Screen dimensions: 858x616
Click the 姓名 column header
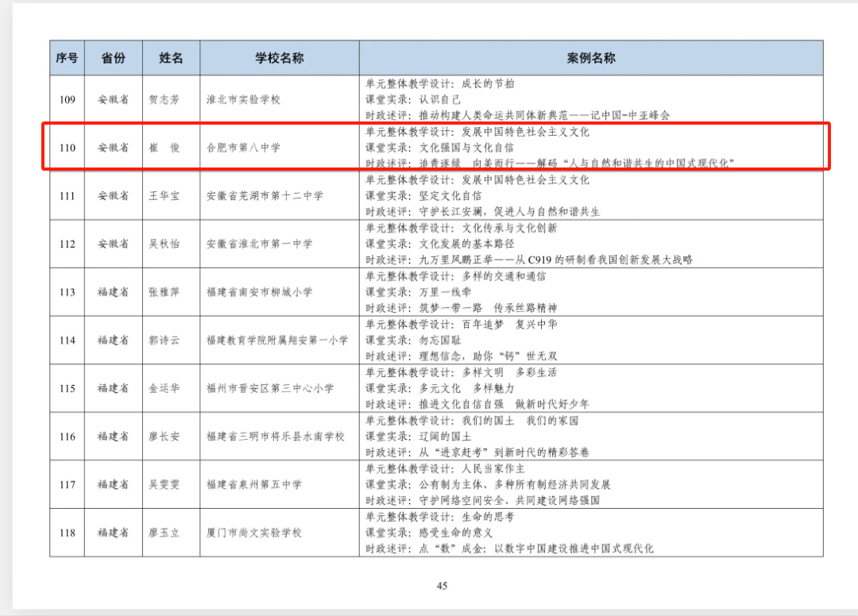pyautogui.click(x=171, y=58)
